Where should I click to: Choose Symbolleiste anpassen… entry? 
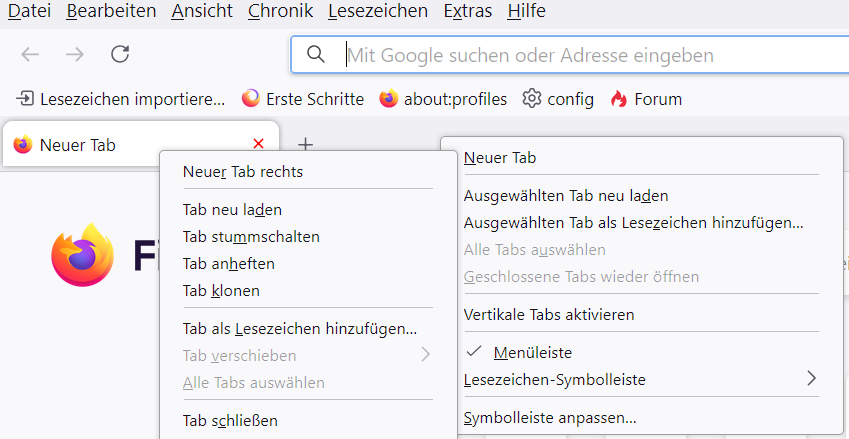(x=550, y=417)
